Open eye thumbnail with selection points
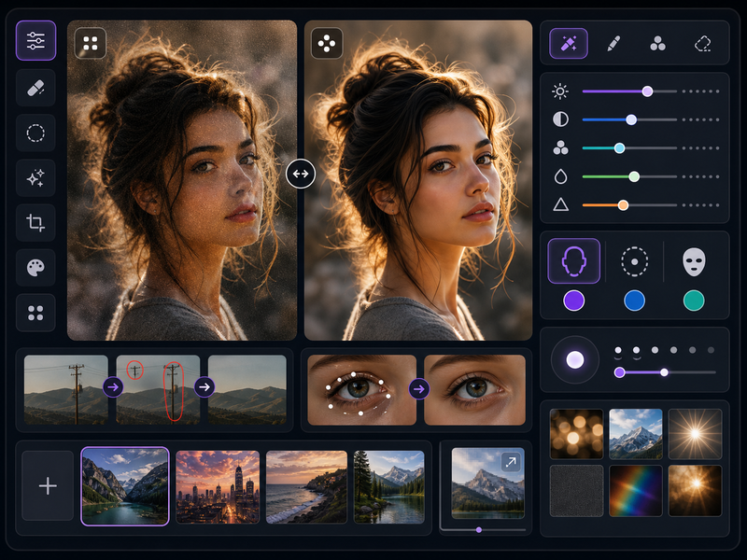Image resolution: width=747 pixels, height=560 pixels. coord(362,390)
